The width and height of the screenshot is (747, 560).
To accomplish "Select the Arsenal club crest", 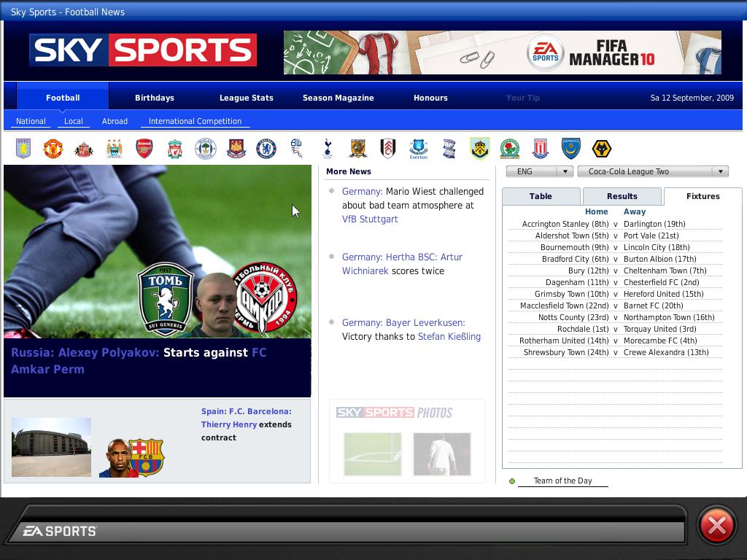I will click(x=144, y=149).
